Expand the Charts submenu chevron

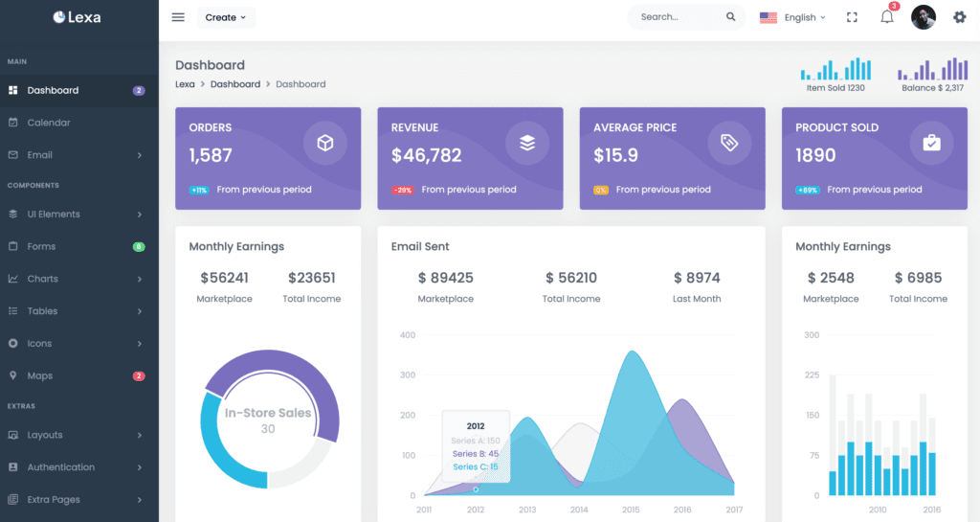[140, 279]
